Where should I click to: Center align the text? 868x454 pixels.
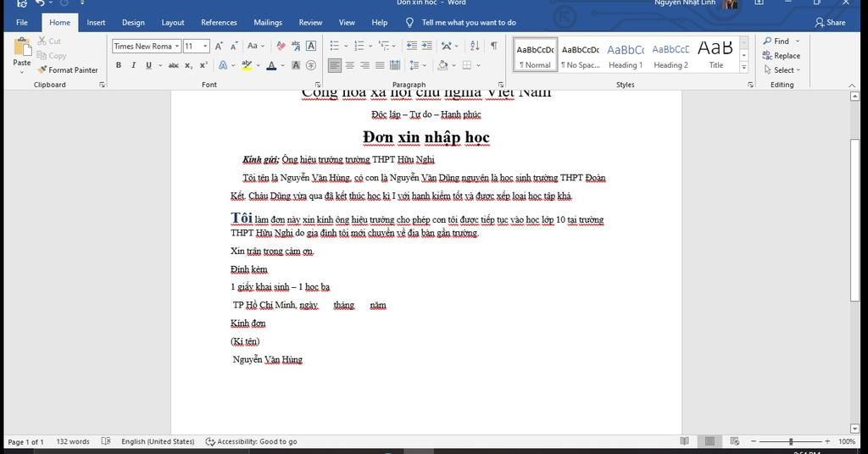coord(350,65)
